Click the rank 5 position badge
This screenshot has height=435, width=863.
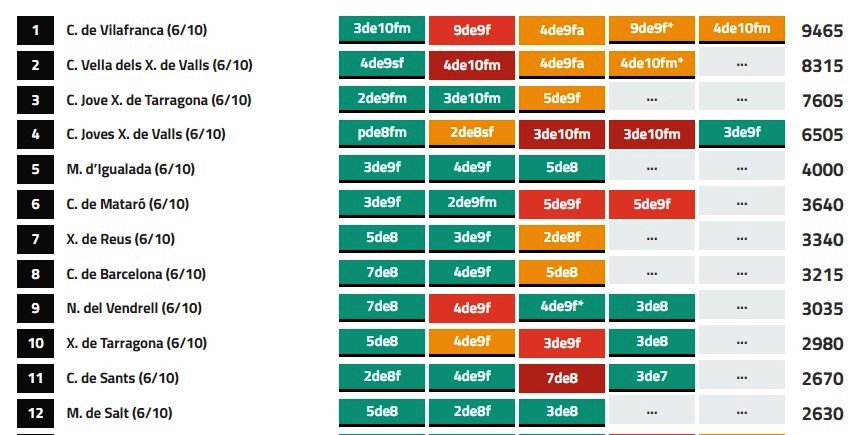36,170
